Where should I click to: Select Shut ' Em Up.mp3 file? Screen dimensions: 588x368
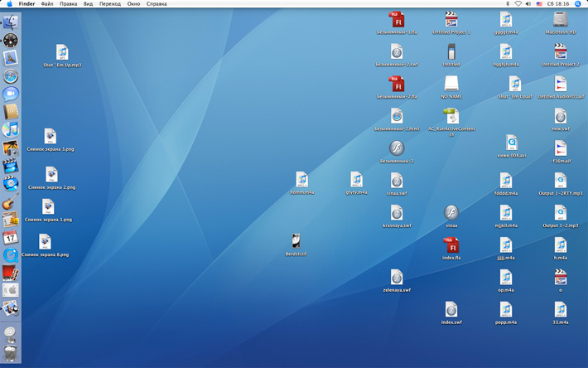tap(62, 52)
